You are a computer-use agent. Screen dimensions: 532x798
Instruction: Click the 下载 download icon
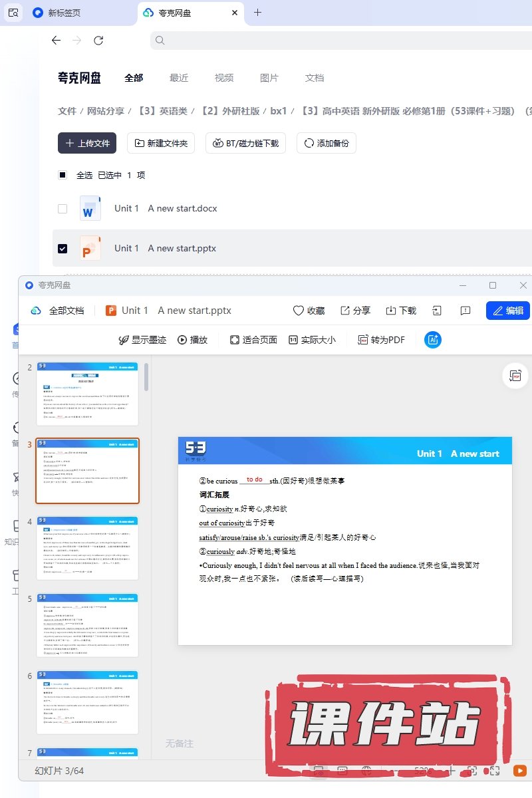tap(401, 311)
